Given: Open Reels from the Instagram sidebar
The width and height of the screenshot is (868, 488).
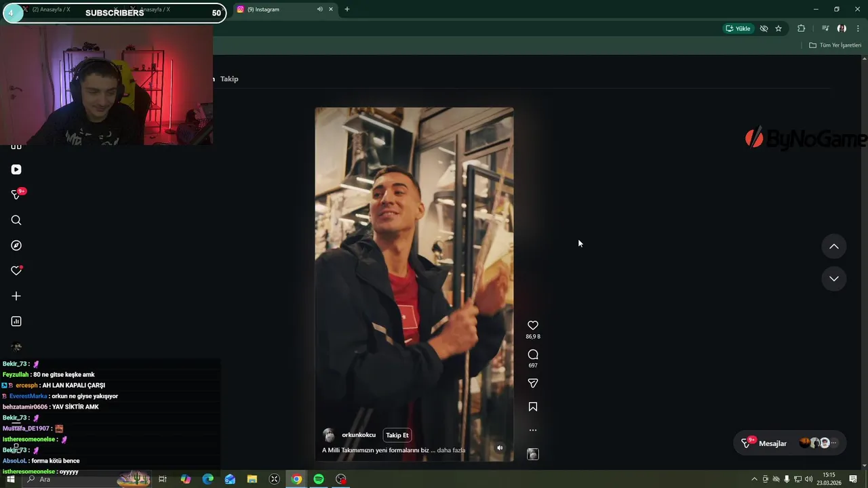Looking at the screenshot, I should (16, 169).
